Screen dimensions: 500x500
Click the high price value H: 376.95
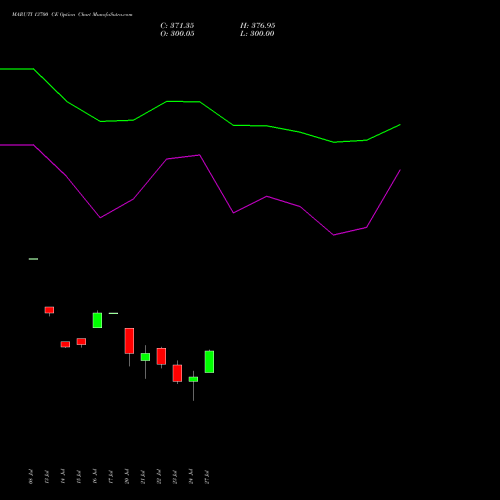click(258, 26)
